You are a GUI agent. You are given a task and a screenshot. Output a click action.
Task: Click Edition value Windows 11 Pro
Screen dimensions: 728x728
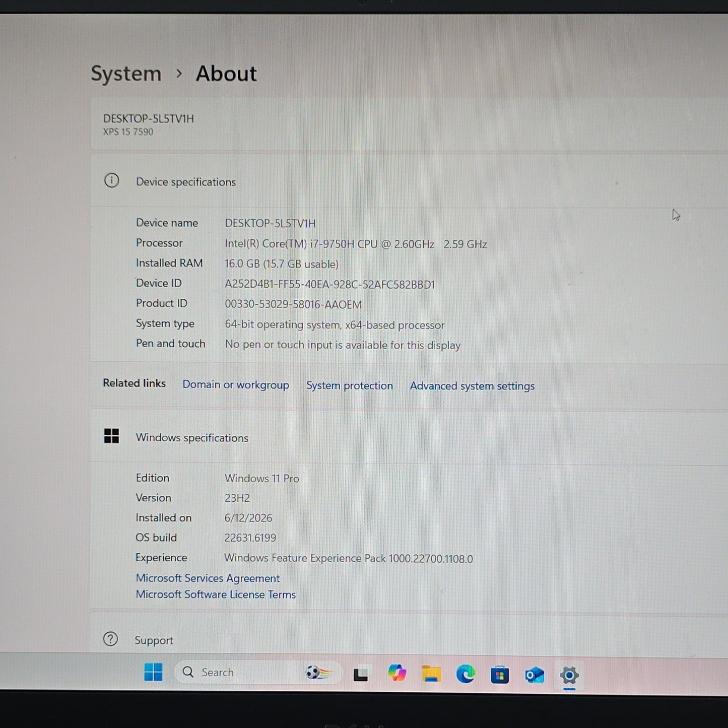(262, 479)
